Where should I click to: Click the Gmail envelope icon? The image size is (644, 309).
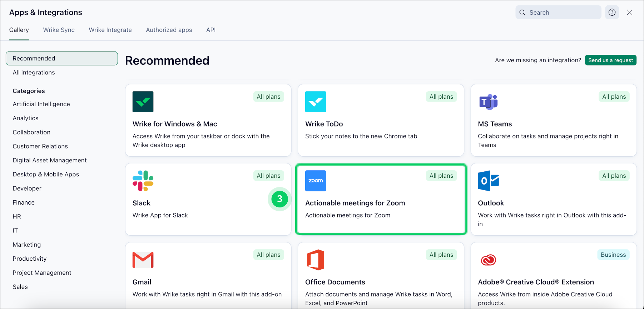coord(143,260)
